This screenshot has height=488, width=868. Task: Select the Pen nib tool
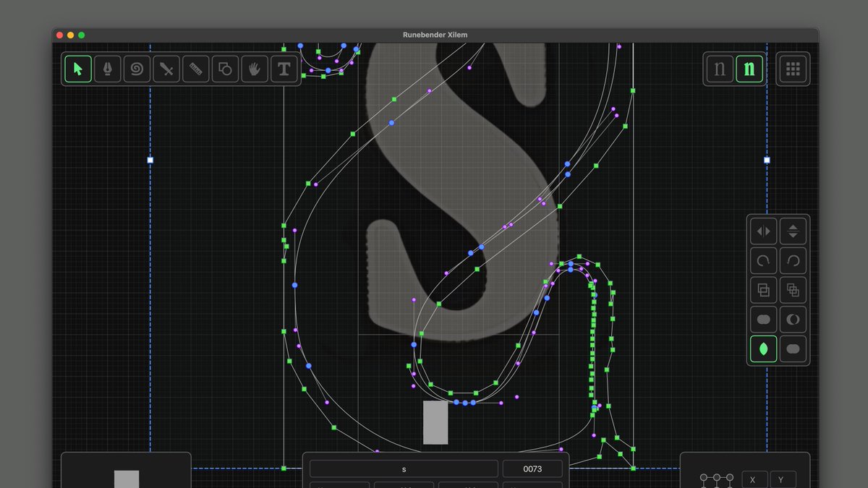pos(108,69)
